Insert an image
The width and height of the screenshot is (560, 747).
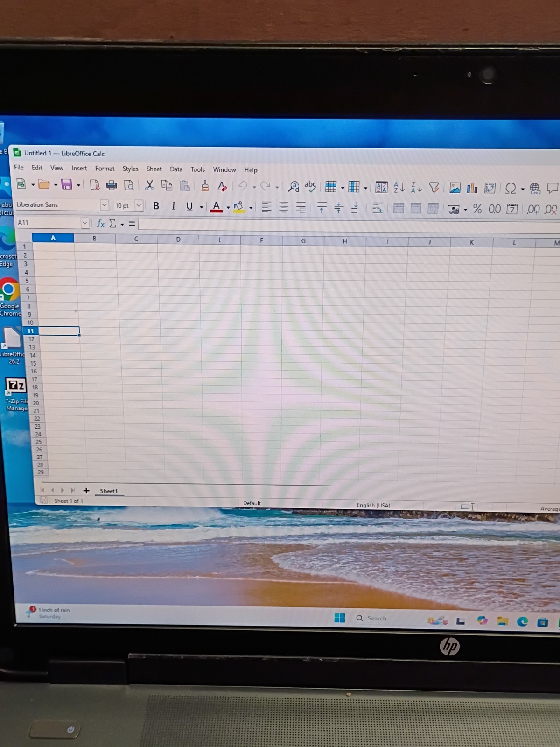[x=455, y=188]
